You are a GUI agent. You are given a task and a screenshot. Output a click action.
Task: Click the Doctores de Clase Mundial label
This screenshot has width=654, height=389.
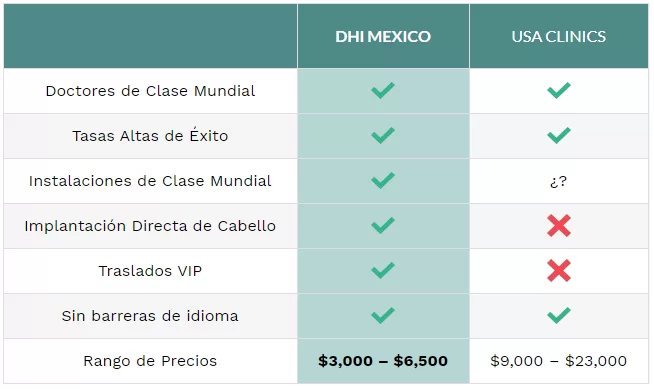[x=150, y=91]
